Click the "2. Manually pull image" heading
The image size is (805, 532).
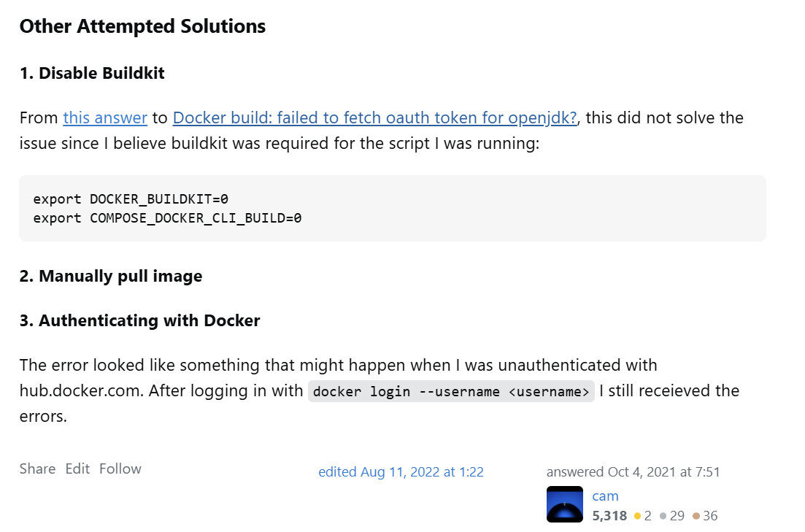[x=111, y=276]
